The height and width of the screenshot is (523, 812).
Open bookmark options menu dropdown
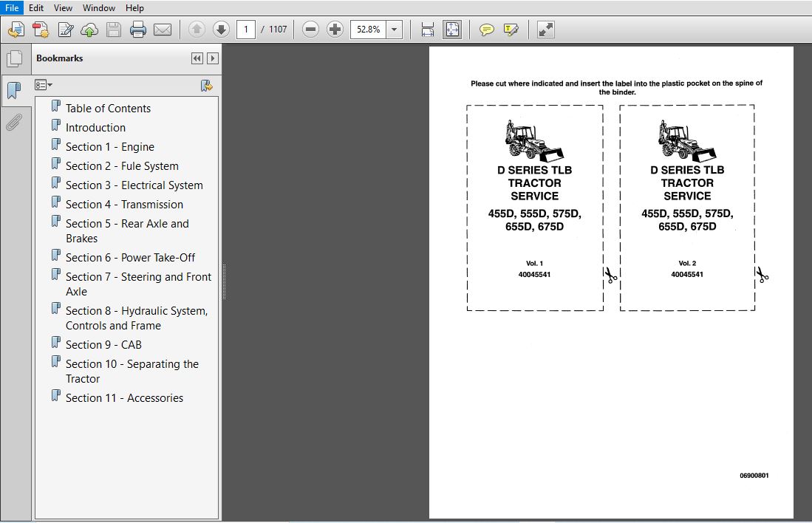[x=44, y=85]
